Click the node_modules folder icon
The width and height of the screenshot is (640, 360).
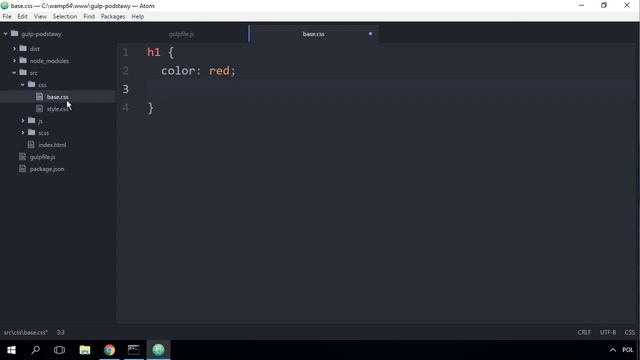(x=23, y=60)
